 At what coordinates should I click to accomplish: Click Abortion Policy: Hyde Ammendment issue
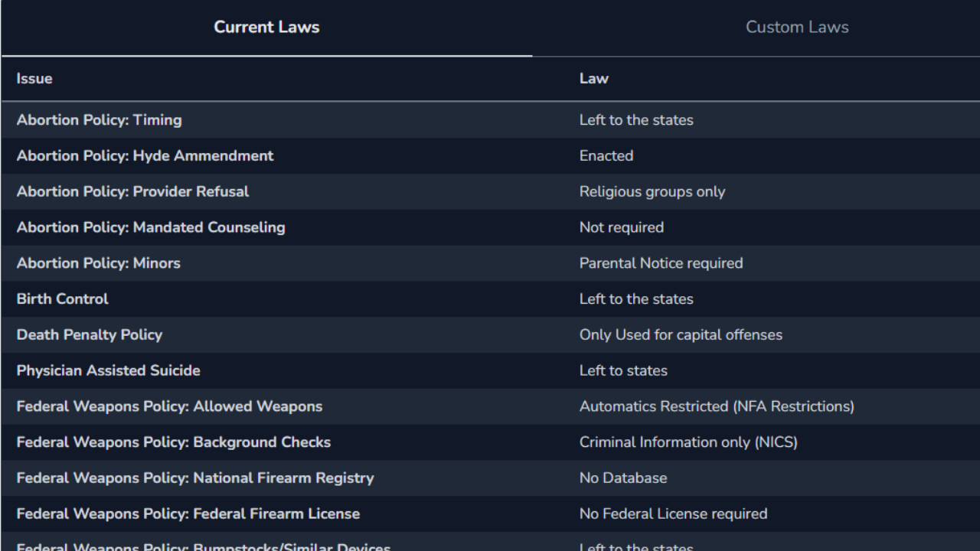pyautogui.click(x=145, y=156)
